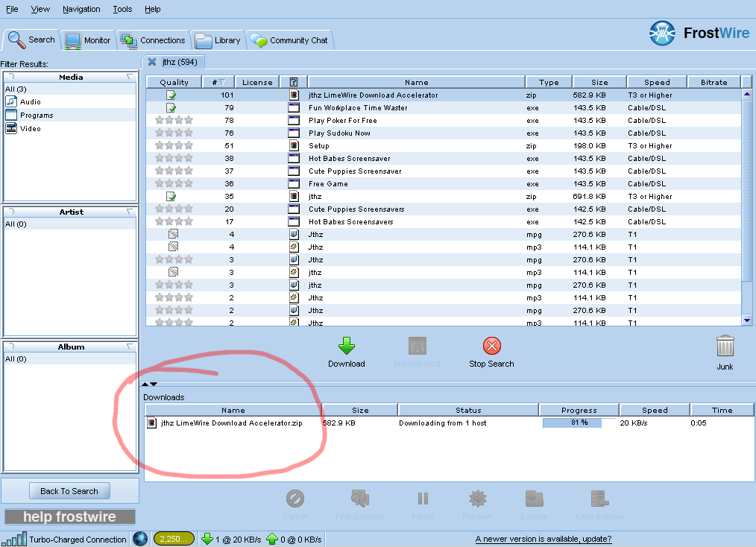Switch to the Connections tab
The image size is (756, 547).
(x=153, y=40)
